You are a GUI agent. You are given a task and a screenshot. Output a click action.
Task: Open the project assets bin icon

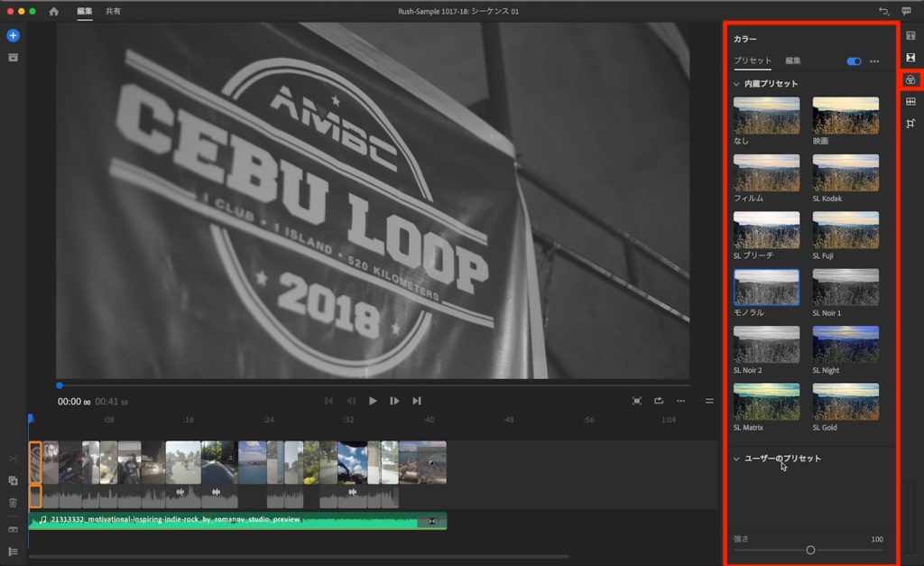13,58
